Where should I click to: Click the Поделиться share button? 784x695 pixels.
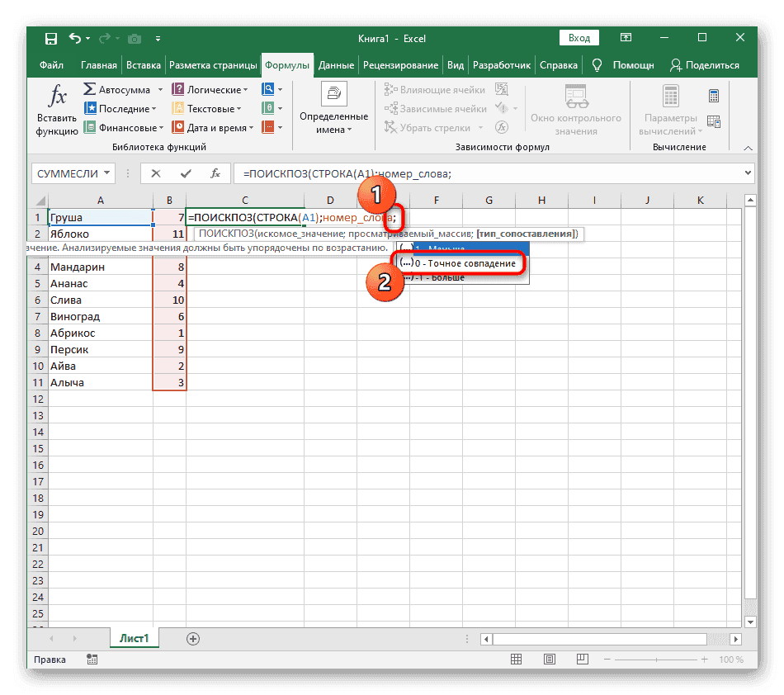706,65
